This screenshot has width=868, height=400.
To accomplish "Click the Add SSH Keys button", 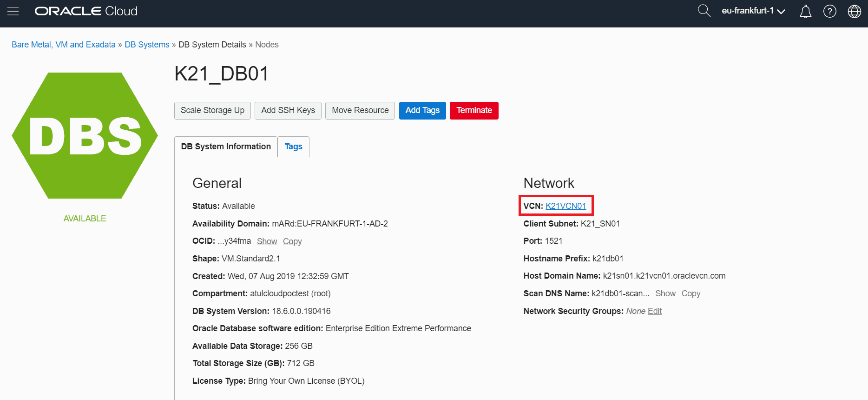I will (288, 111).
